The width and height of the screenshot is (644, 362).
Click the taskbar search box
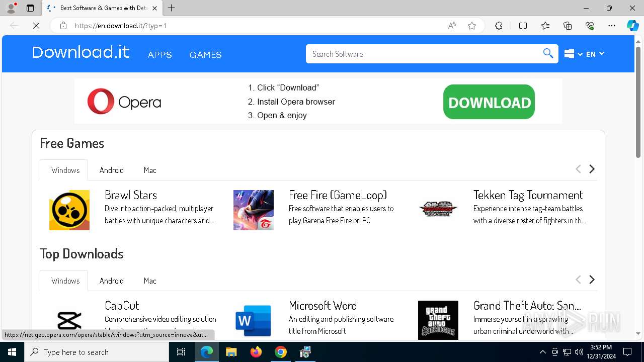click(97, 352)
